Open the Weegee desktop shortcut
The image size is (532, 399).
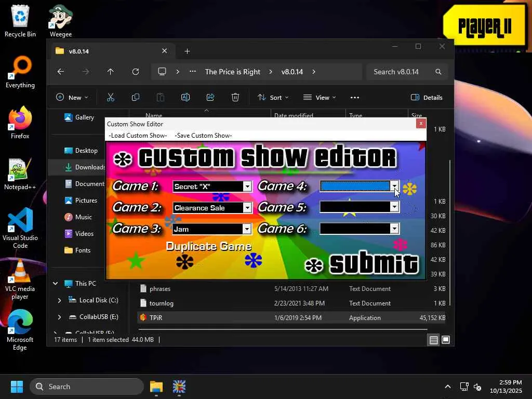61,21
